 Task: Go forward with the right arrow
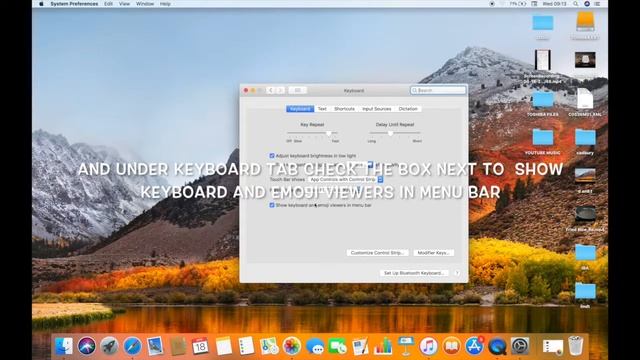(x=280, y=90)
